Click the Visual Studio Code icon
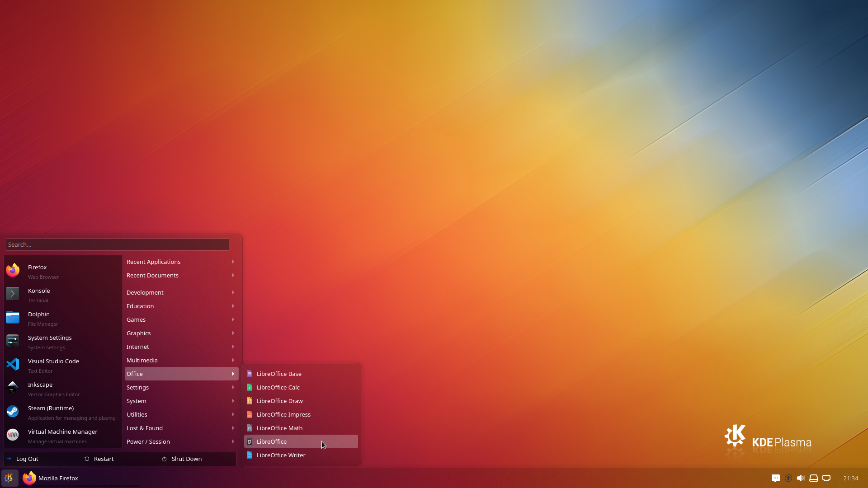Viewport: 868px width, 488px height. point(13,364)
